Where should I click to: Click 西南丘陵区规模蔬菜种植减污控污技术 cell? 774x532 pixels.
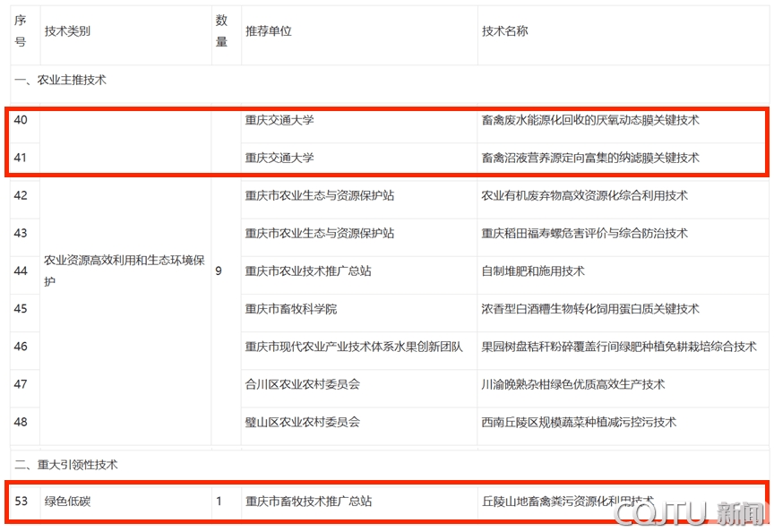579,422
